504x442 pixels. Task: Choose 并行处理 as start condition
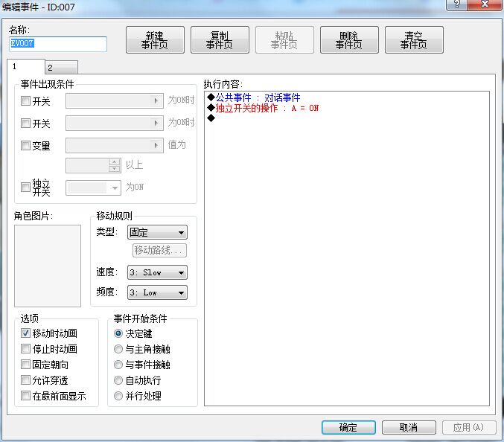point(118,396)
